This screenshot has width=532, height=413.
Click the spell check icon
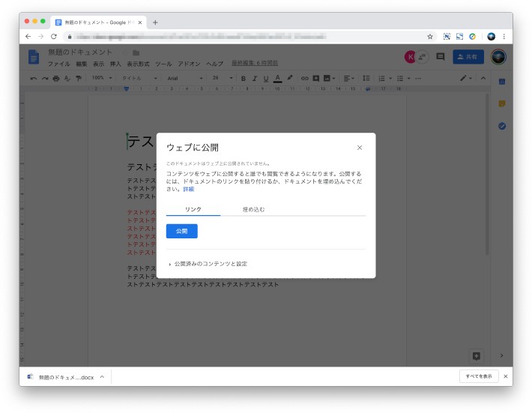coord(67,79)
